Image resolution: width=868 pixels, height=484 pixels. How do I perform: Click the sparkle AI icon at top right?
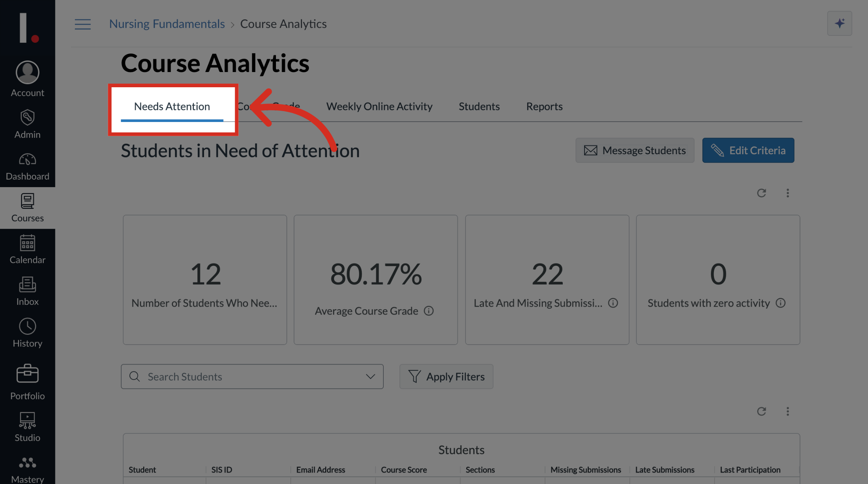839,23
